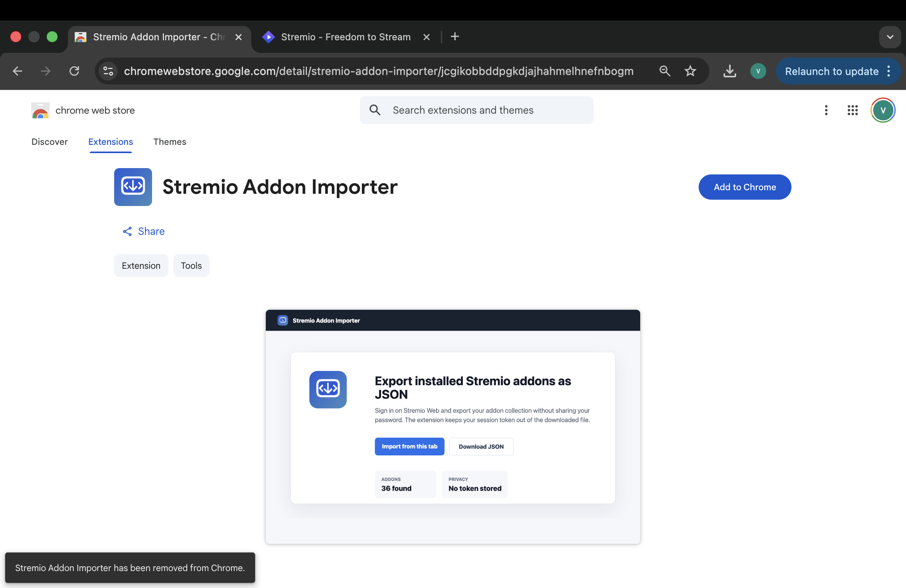Click Add to Chrome button
906x588 pixels.
(x=745, y=187)
